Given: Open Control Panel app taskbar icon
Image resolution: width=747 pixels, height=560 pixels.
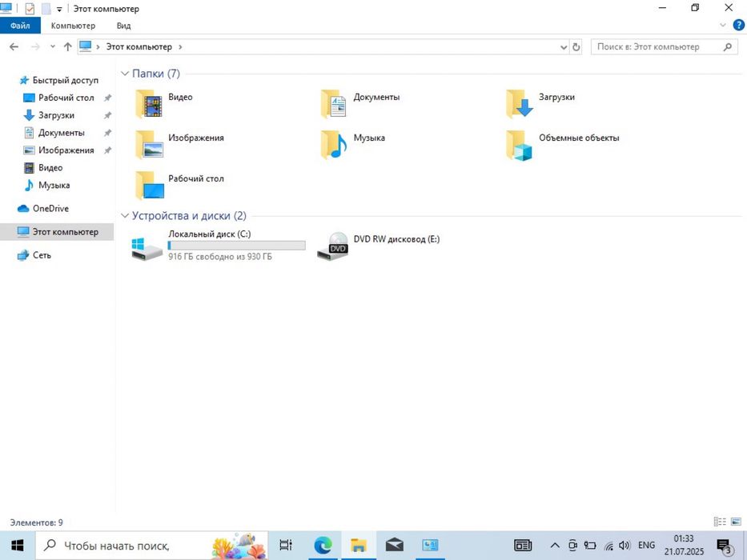Looking at the screenshot, I should (x=430, y=546).
